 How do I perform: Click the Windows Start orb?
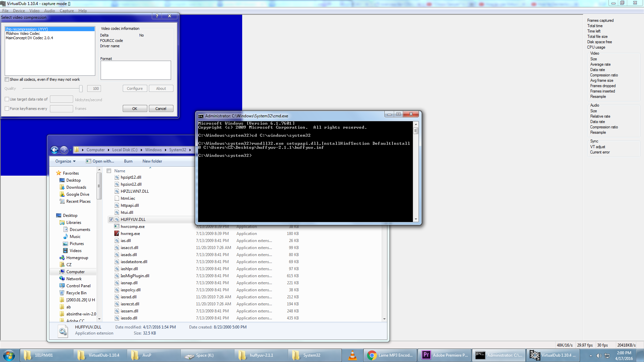(x=9, y=355)
